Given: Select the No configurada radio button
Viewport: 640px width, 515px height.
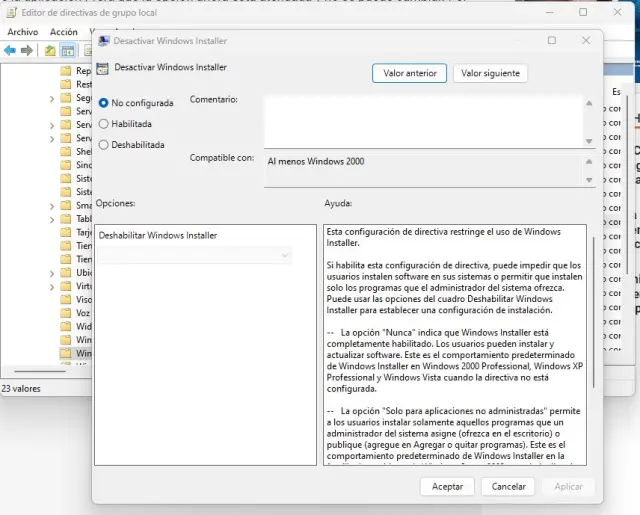Looking at the screenshot, I should 104,103.
